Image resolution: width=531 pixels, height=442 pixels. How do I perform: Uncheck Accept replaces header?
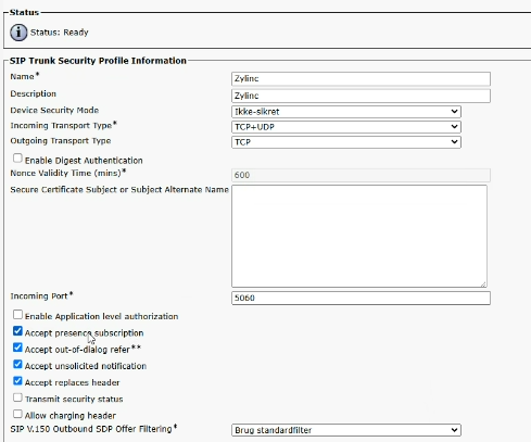pos(18,381)
